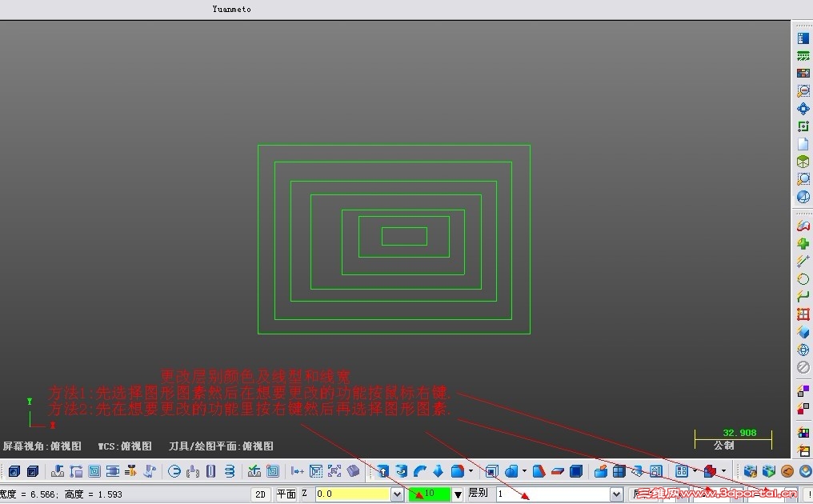This screenshot has height=504, width=813.
Task: Click the WCS:俯视图 status label
Action: point(125,446)
